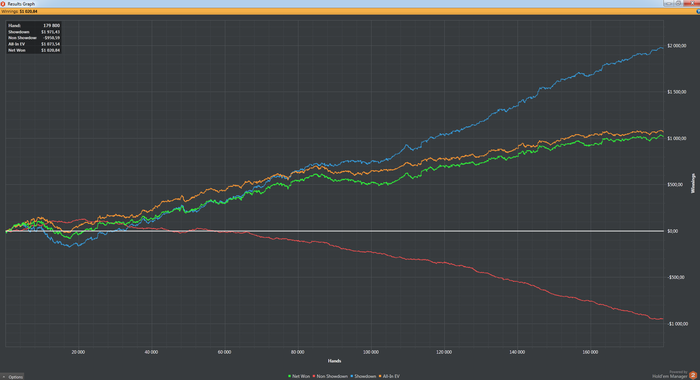Click the Showdown legend entry
700x380 pixels.
363,376
